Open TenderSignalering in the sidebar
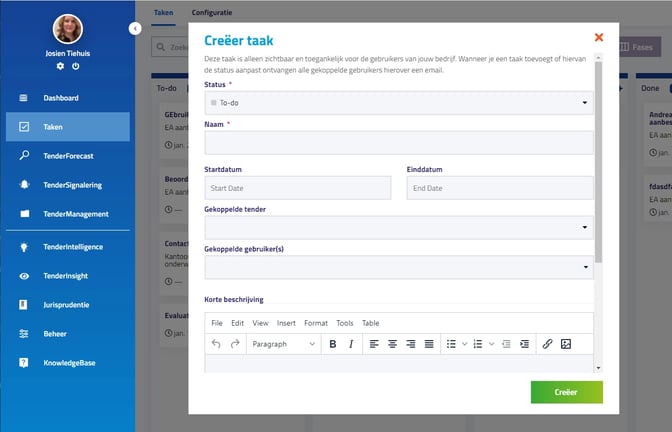This screenshot has width=672, height=432. click(68, 185)
